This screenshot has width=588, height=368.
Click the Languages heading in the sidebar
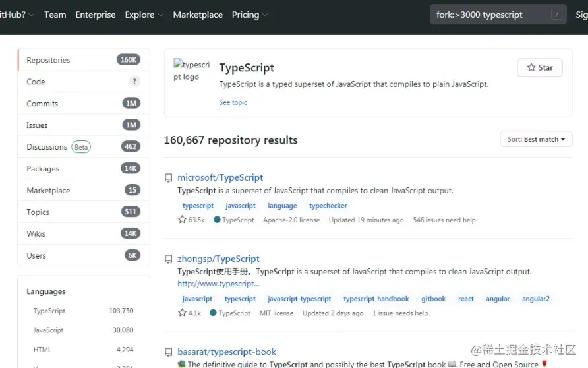point(46,291)
